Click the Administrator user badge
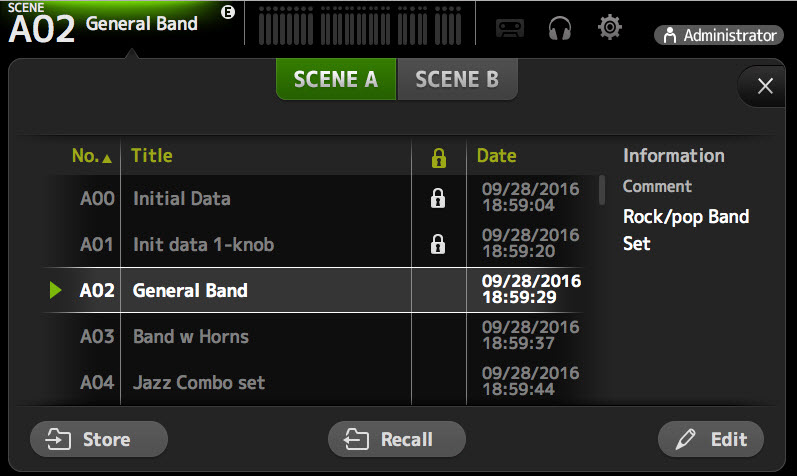The image size is (797, 476). click(x=718, y=35)
